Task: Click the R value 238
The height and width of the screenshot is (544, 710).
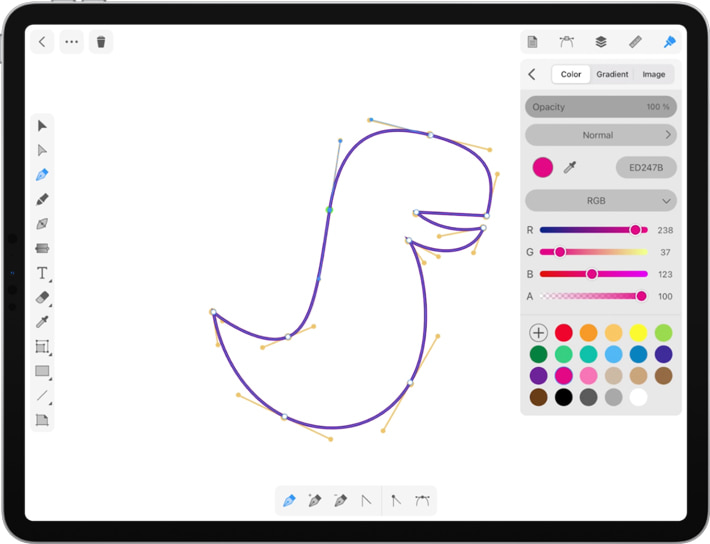Action: [x=665, y=230]
